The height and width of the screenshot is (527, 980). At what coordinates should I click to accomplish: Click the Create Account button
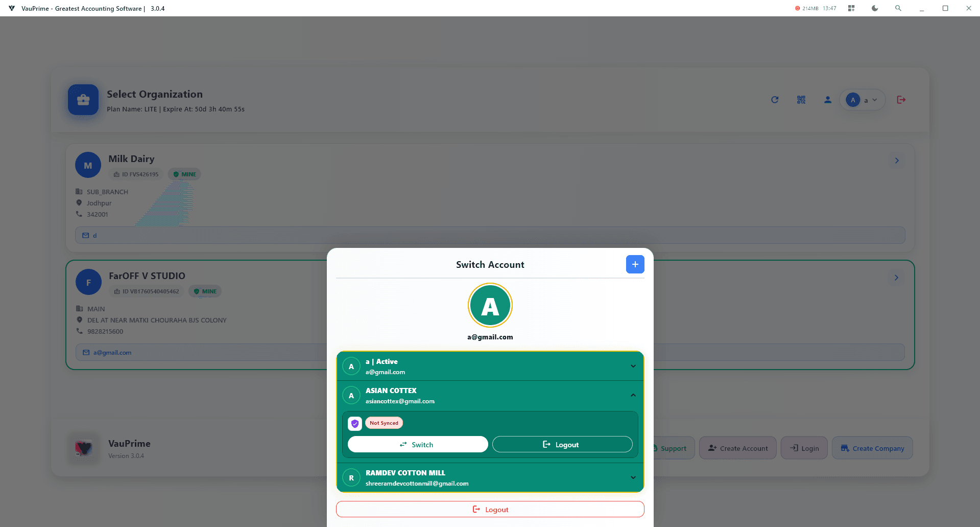click(x=737, y=448)
